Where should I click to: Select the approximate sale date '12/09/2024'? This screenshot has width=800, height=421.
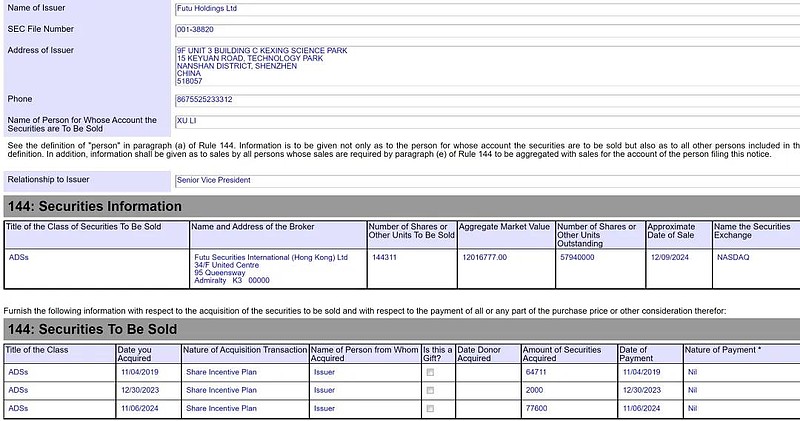pos(669,257)
